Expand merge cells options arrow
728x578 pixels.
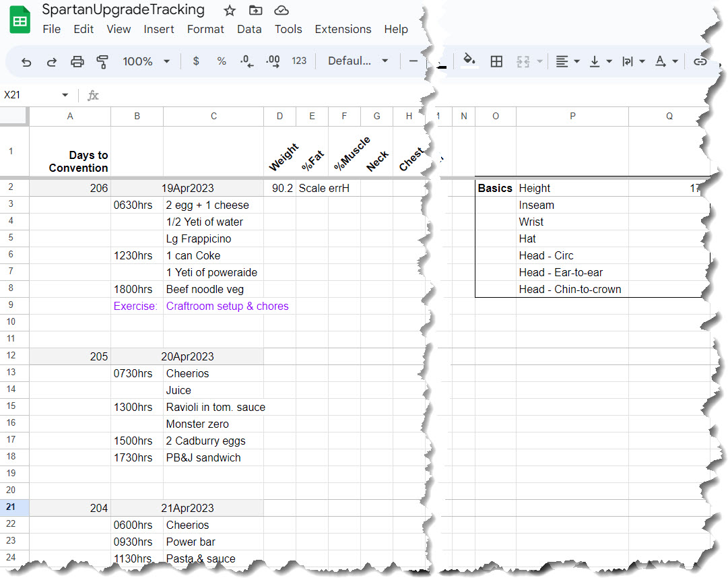coord(539,61)
